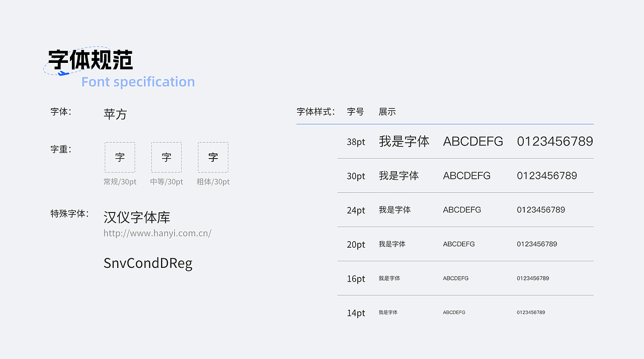Click the 14pt size label
Viewport: 644px width, 359px height.
356,313
